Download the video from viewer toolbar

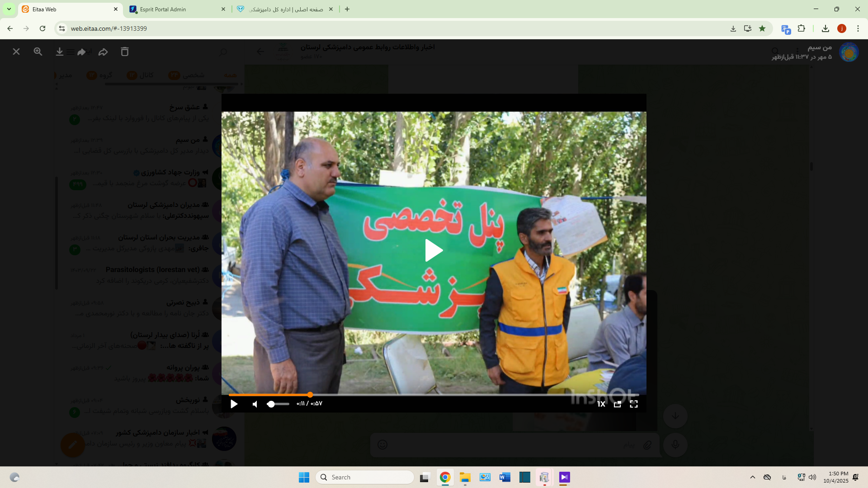point(59,52)
